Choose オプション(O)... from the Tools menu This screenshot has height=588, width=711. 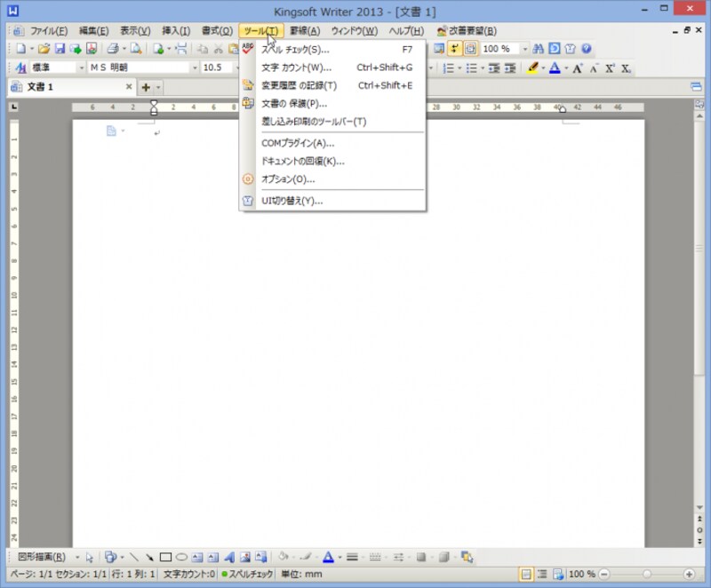288,179
